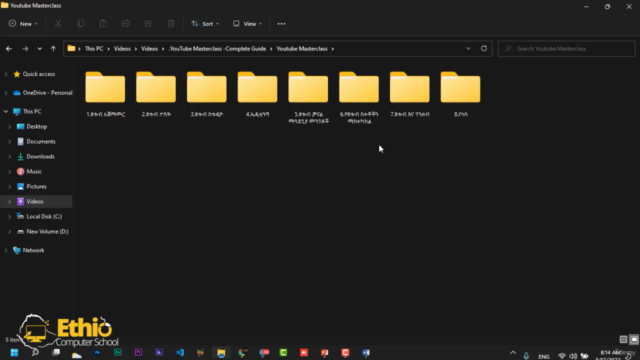Collapse the This PC tree node
640x360 pixels.
(6, 111)
